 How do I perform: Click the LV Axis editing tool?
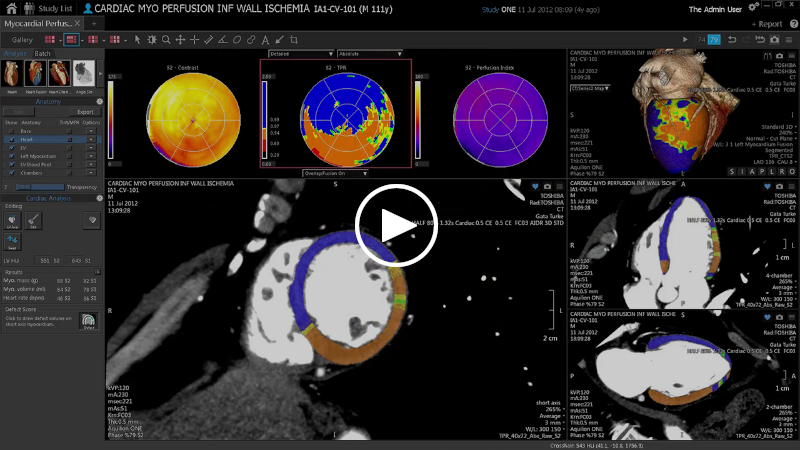pyautogui.click(x=12, y=221)
